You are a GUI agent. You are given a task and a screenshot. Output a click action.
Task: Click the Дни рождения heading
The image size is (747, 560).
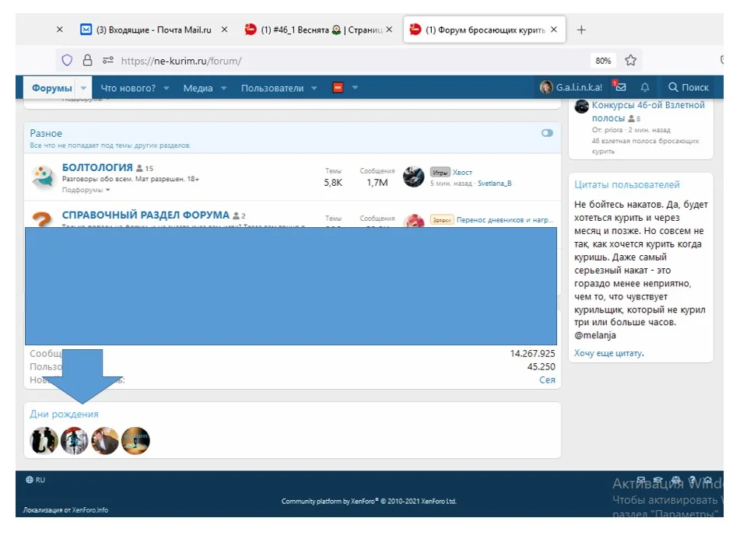tap(64, 415)
